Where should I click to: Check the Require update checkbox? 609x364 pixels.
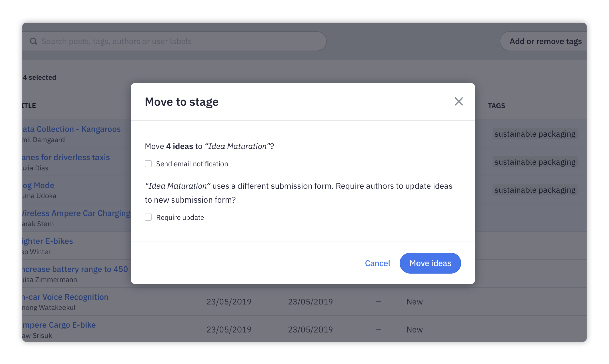coord(148,217)
